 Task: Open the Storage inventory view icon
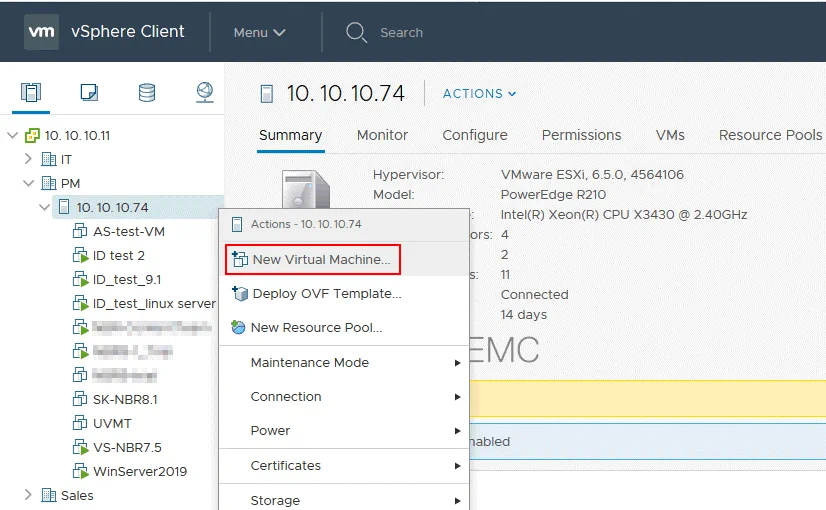147,93
